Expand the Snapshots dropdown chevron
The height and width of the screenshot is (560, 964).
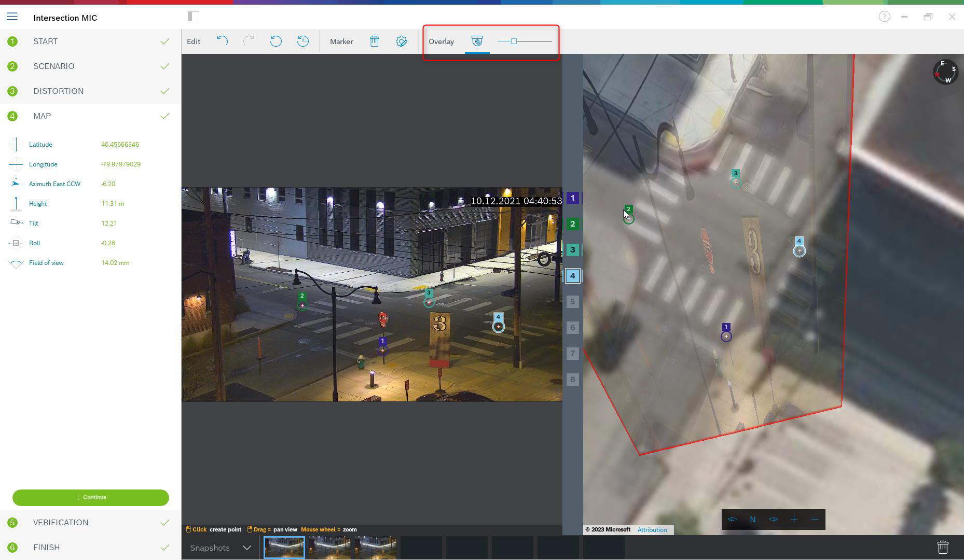point(247,548)
